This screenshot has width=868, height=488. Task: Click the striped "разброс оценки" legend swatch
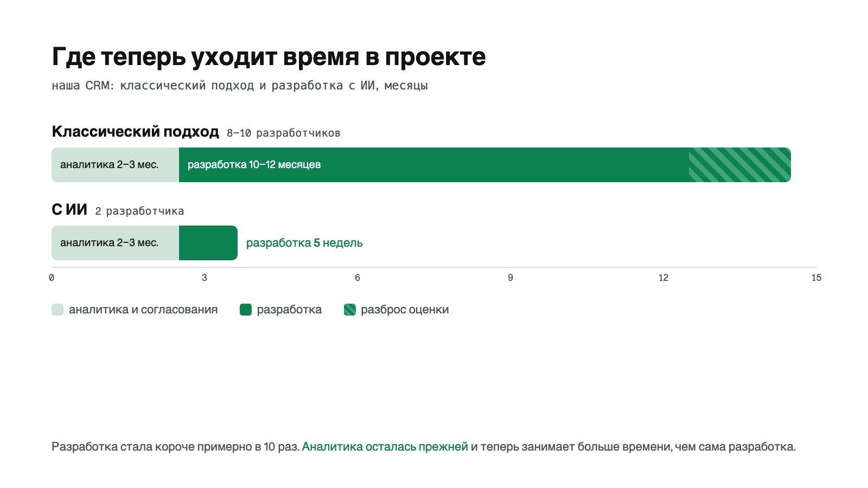[350, 310]
